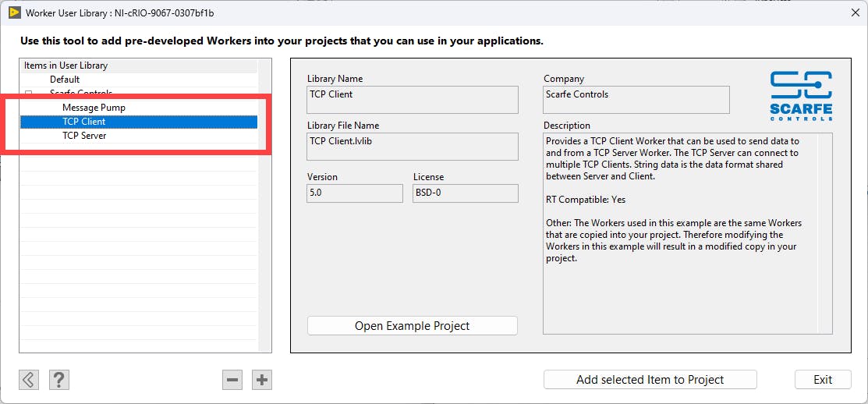Screen dimensions: 868x404
Task: Click the License field showing BSD-0
Action: [466, 193]
